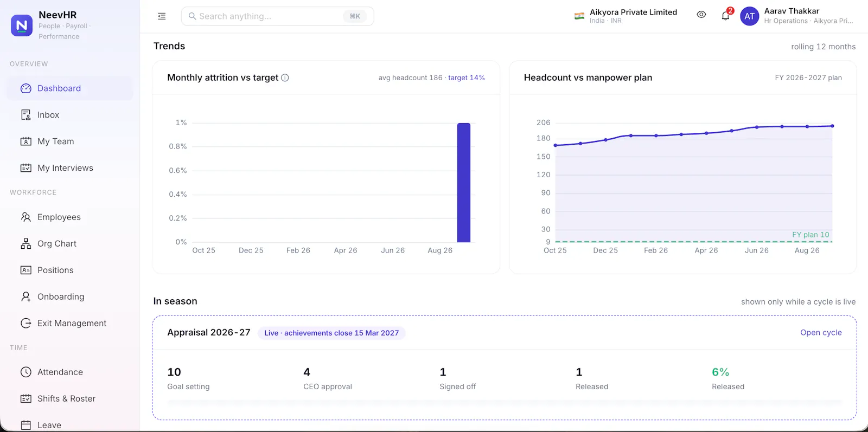This screenshot has width=868, height=432.
Task: Open info icon beside Monthly attrition title
Action: pyautogui.click(x=285, y=78)
